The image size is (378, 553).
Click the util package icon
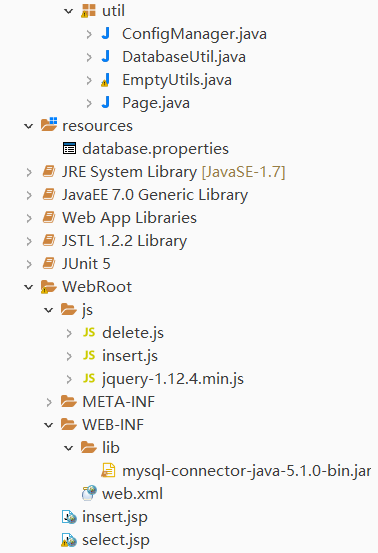coord(88,11)
